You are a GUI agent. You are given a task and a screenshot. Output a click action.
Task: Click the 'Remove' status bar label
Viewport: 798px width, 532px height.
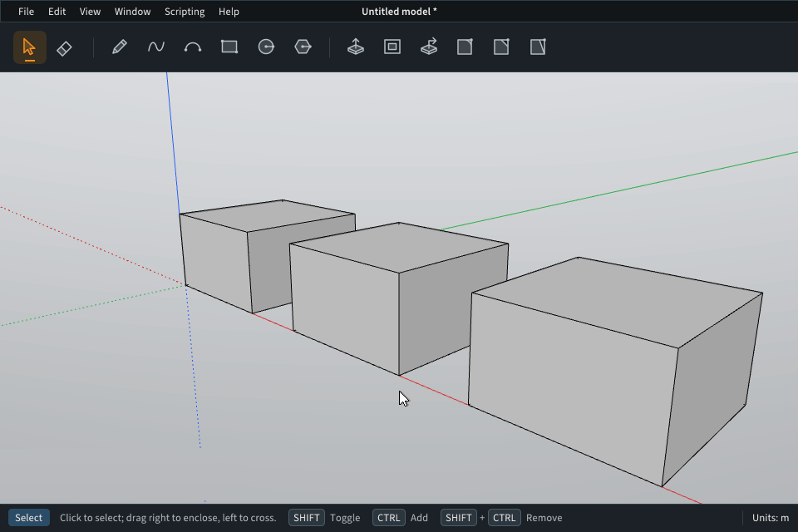(x=544, y=518)
